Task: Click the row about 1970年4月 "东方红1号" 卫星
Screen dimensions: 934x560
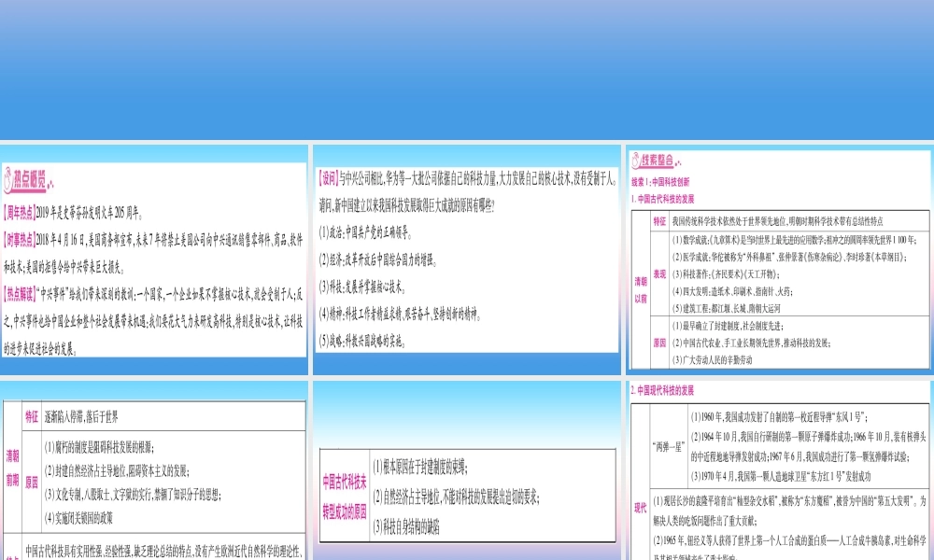Action: tap(780, 477)
